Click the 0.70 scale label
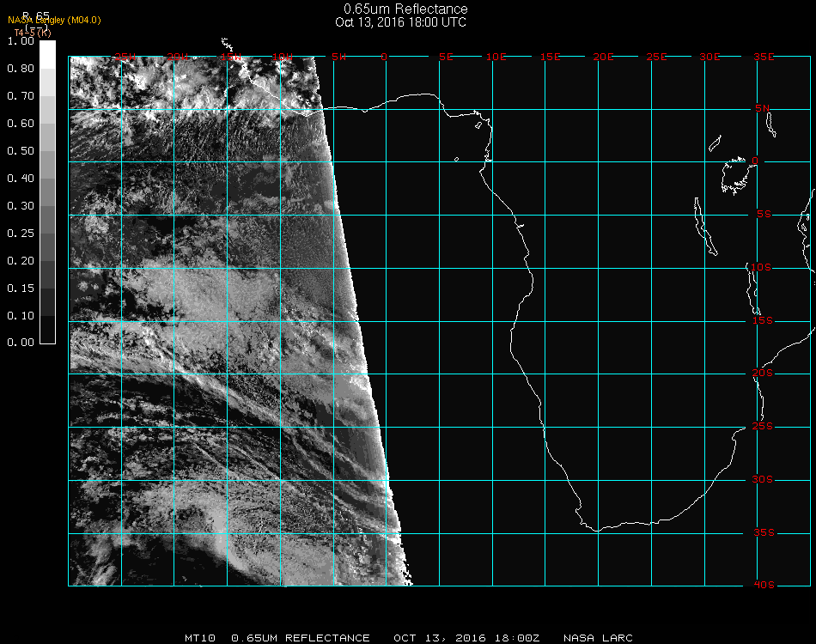This screenshot has width=816, height=644. pos(21,96)
